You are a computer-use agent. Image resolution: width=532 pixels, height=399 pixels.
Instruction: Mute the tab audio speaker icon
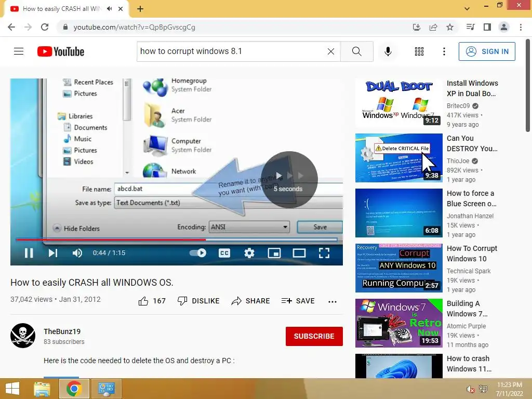pos(109,9)
